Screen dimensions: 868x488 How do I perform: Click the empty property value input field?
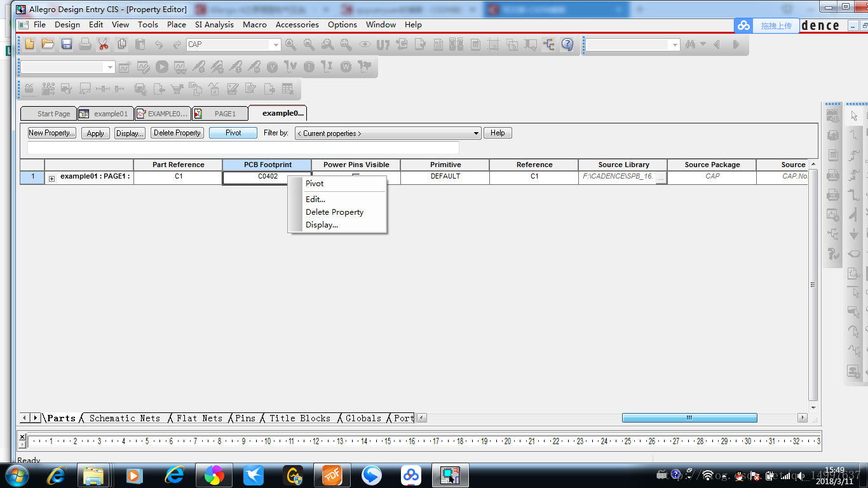[x=243, y=147]
